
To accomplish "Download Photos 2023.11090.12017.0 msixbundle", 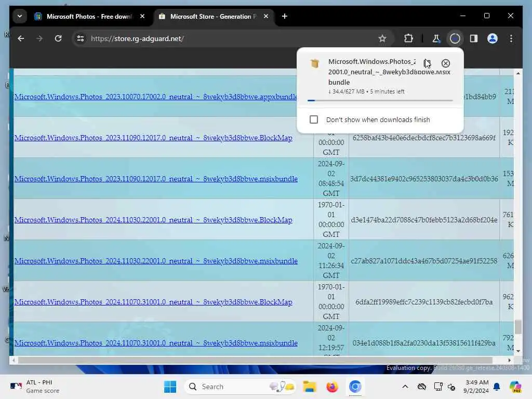I will click(156, 179).
